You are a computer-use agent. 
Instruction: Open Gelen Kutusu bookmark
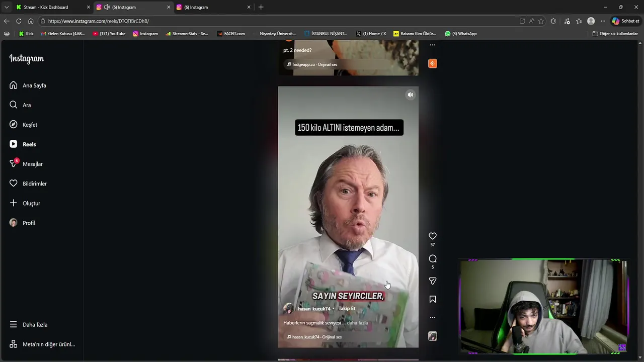coord(63,34)
